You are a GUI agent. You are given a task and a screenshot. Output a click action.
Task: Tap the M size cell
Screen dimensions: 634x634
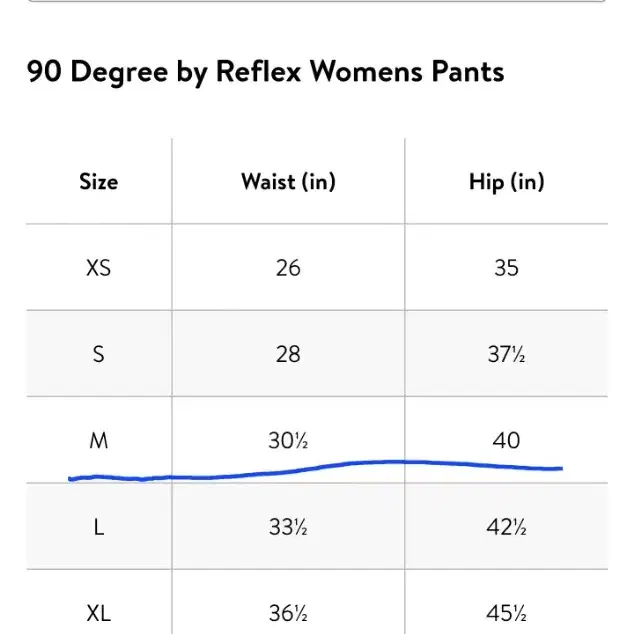pos(99,440)
